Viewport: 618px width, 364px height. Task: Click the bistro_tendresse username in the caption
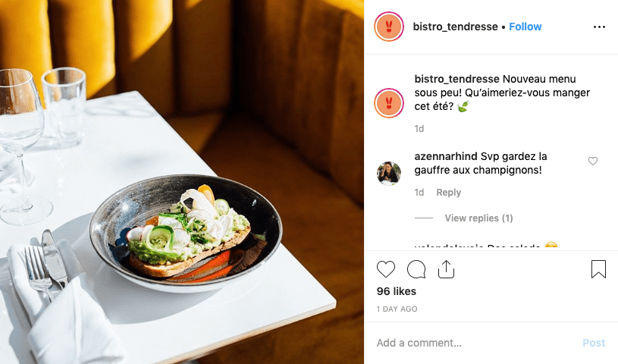456,79
